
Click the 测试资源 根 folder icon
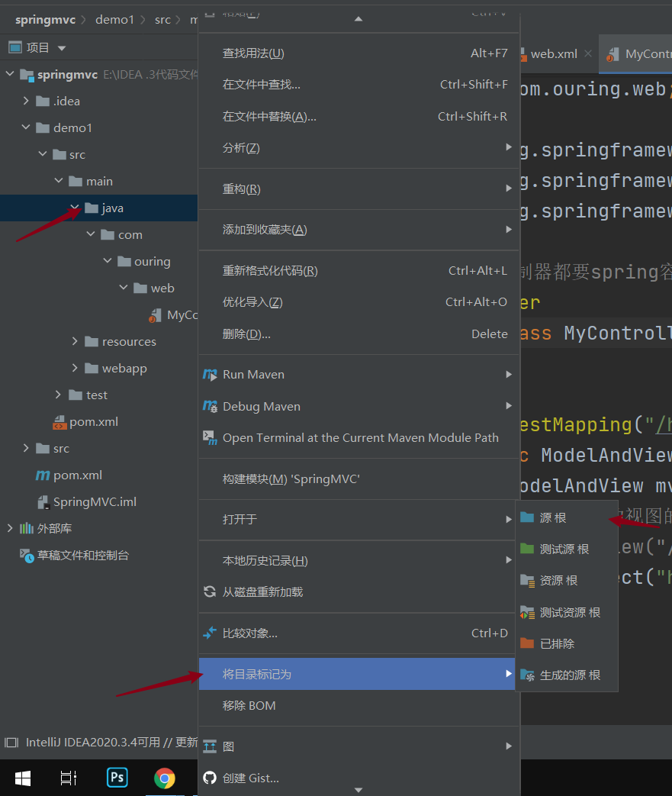click(x=527, y=612)
